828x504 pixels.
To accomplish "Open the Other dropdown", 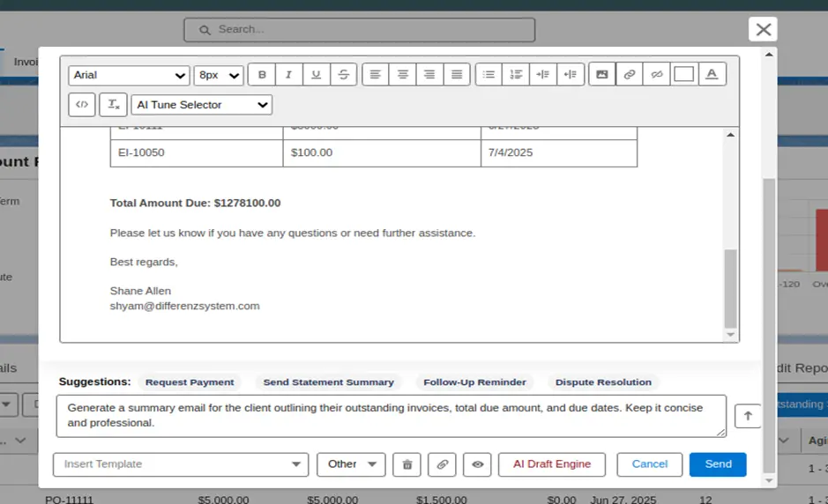I will point(351,464).
